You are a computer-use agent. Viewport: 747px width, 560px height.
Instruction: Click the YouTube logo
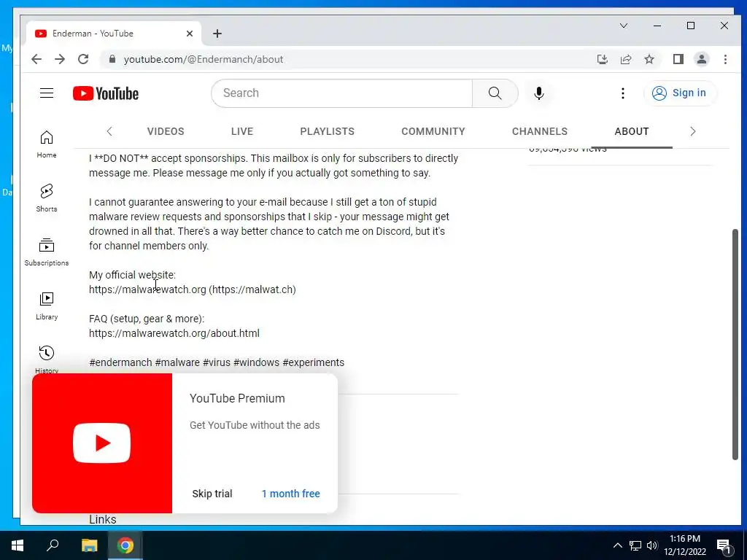[106, 93]
